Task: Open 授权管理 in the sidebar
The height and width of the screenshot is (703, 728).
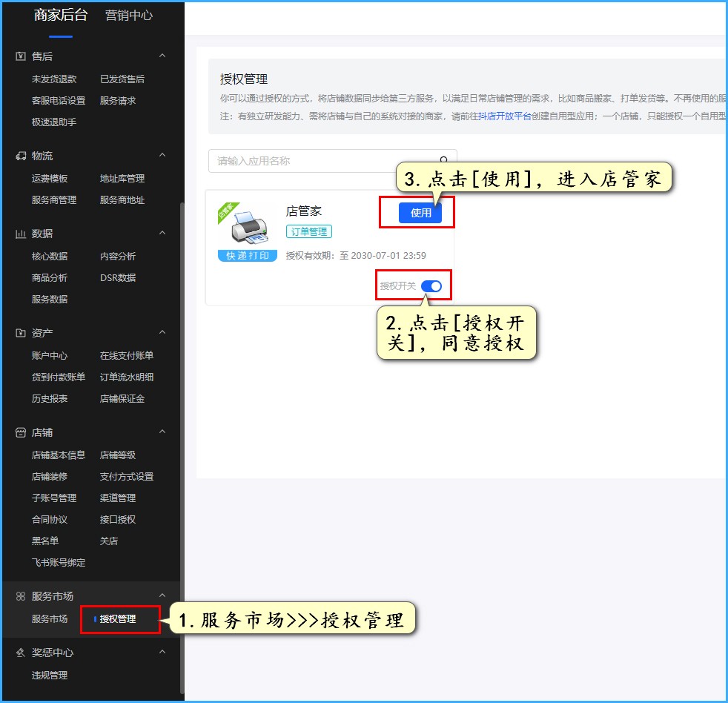Action: (x=118, y=618)
